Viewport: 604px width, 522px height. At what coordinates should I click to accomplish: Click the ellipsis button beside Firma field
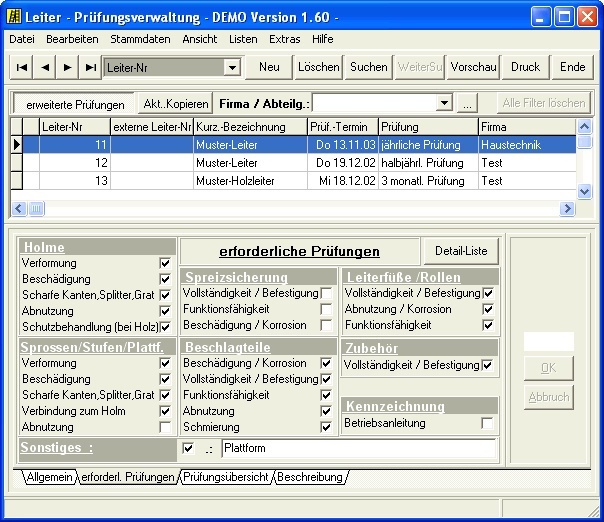(469, 104)
